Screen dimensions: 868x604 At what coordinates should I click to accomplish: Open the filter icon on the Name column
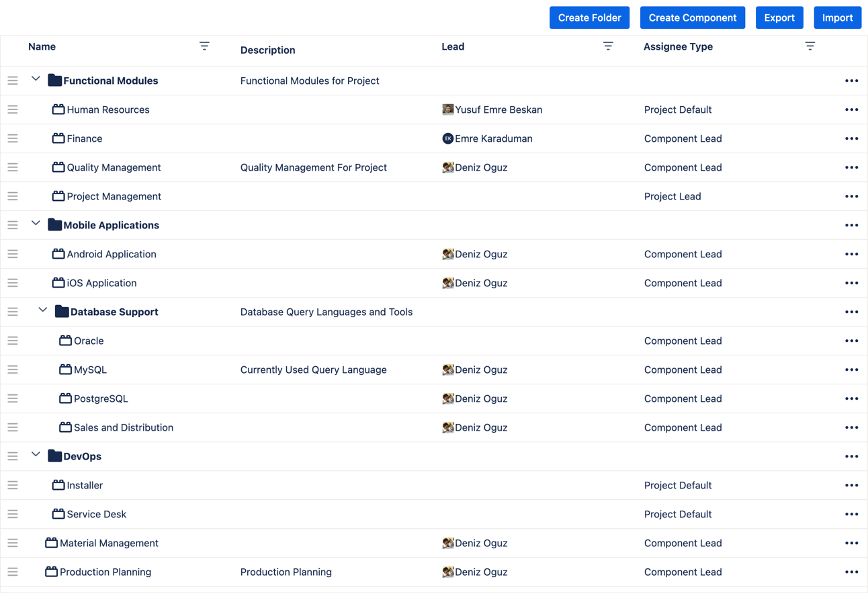pyautogui.click(x=205, y=46)
